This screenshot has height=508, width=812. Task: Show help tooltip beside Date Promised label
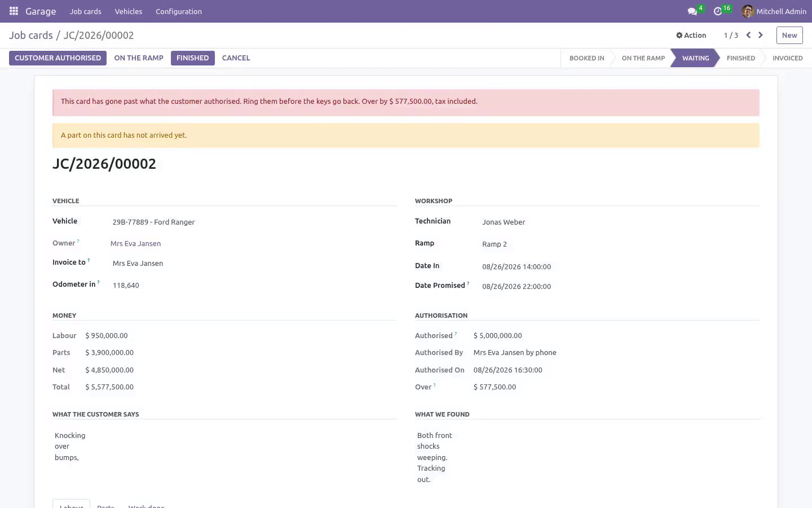pos(468,283)
